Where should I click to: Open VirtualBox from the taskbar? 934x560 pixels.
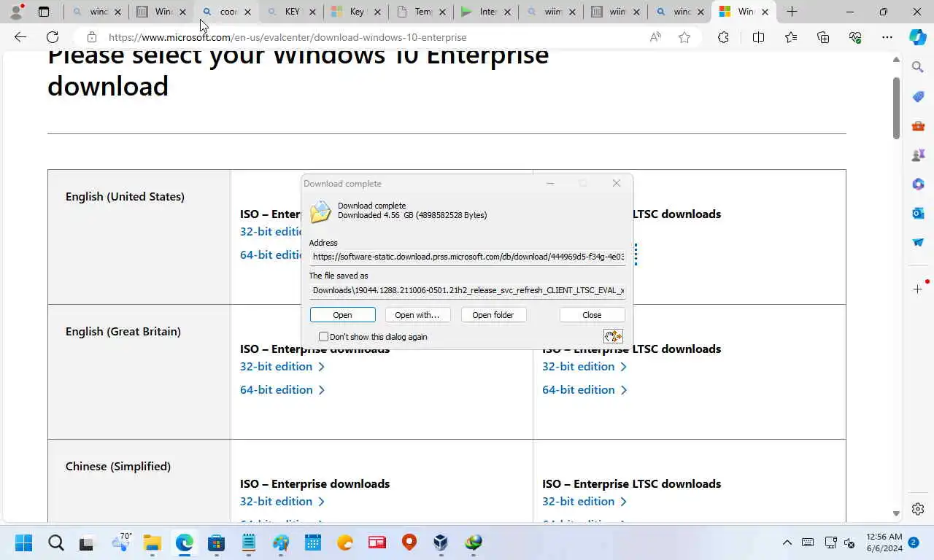click(441, 542)
